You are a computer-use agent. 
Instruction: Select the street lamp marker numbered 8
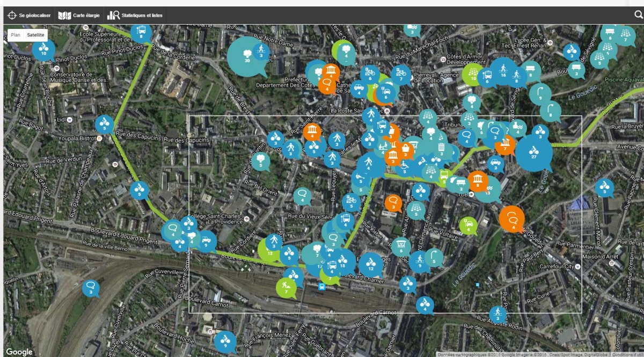(x=550, y=111)
